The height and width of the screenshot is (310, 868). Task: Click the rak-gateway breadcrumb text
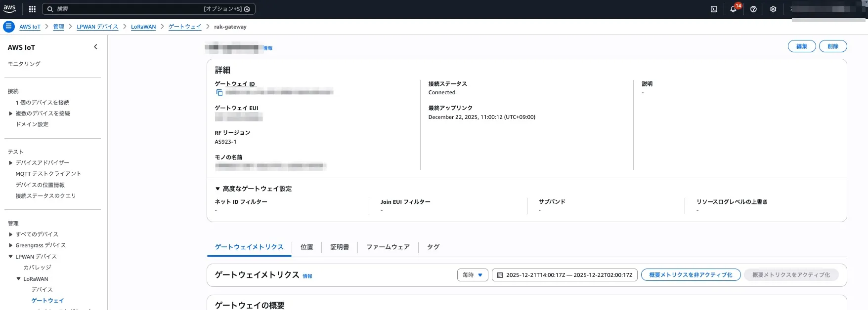(230, 27)
